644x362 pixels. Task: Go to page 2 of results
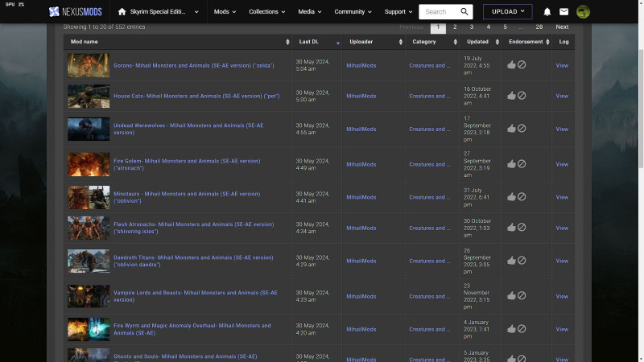[x=455, y=27]
